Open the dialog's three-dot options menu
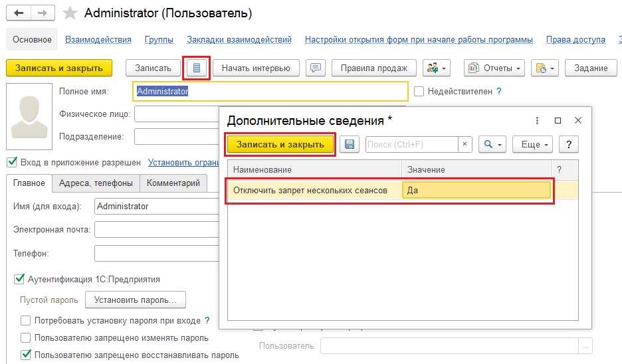622x364 pixels. tap(537, 120)
